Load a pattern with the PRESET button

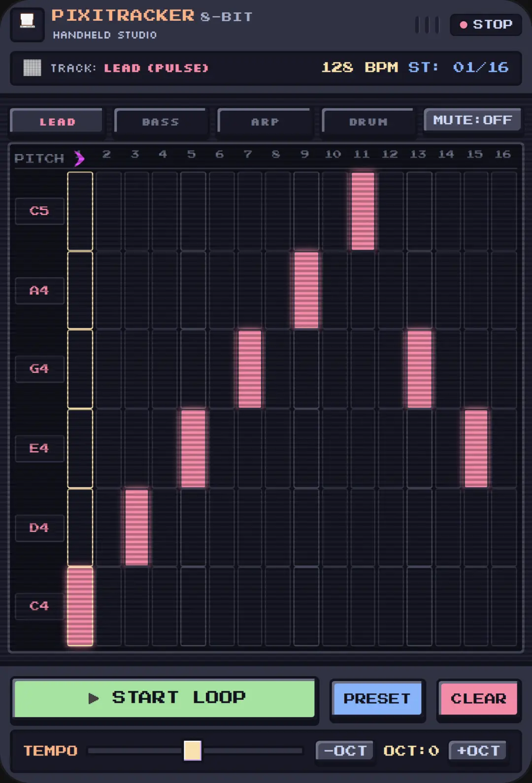[x=377, y=698]
